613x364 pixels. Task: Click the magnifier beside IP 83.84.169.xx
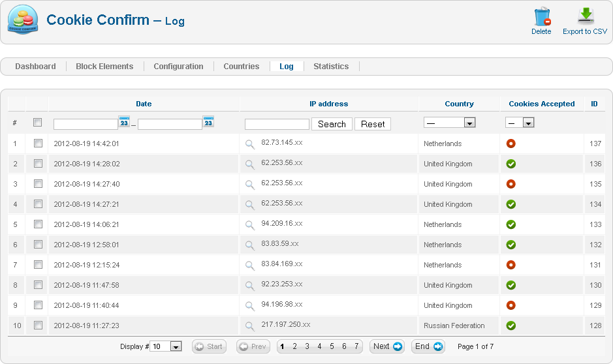[250, 266]
